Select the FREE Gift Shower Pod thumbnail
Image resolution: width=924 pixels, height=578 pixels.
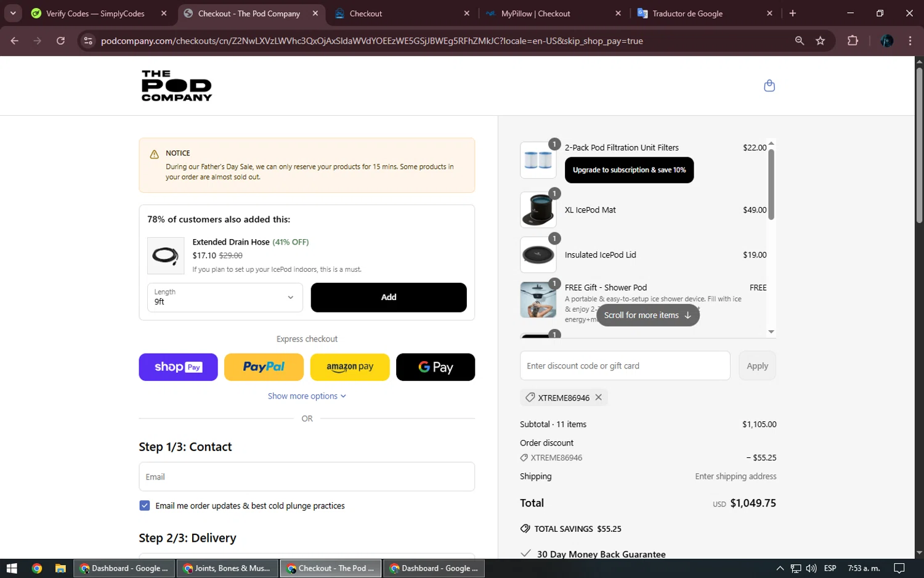coord(538,299)
